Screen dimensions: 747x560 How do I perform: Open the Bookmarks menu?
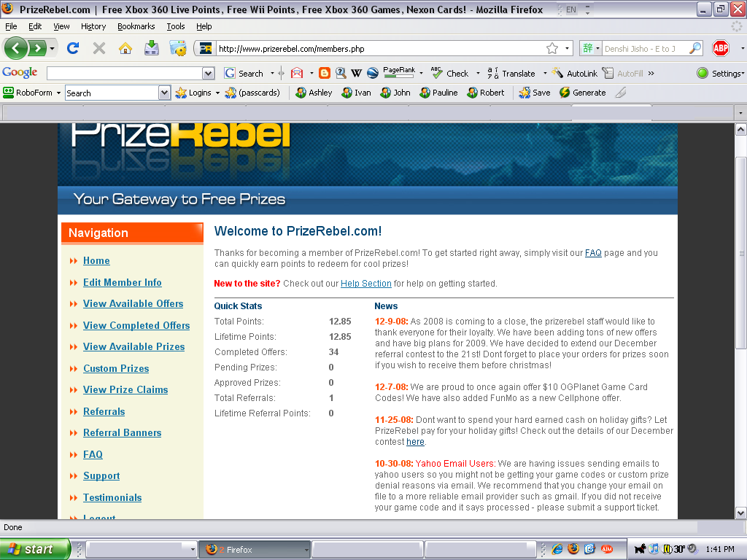[x=136, y=26]
